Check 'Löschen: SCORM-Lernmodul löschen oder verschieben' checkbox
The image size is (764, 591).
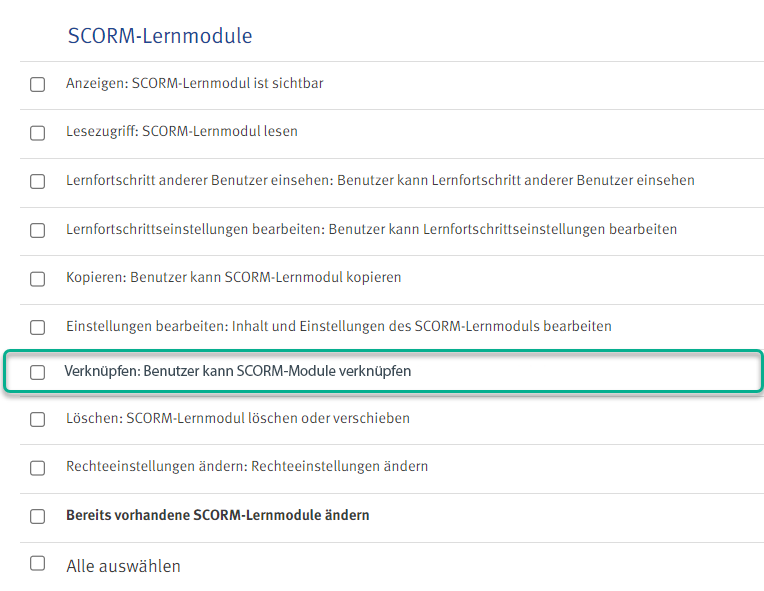(x=38, y=420)
